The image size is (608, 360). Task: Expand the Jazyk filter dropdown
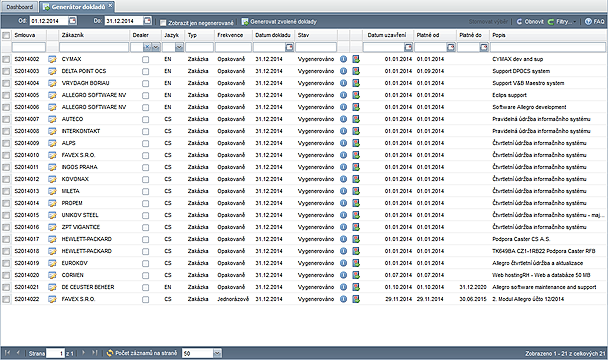pos(179,47)
